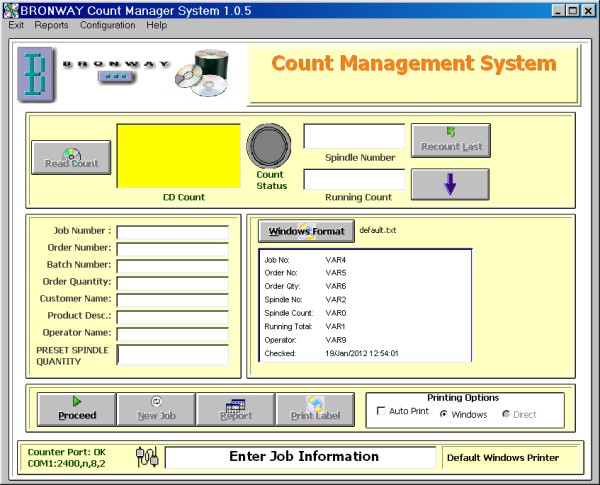Click the Operator Name input field
The image size is (600, 485).
[173, 334]
